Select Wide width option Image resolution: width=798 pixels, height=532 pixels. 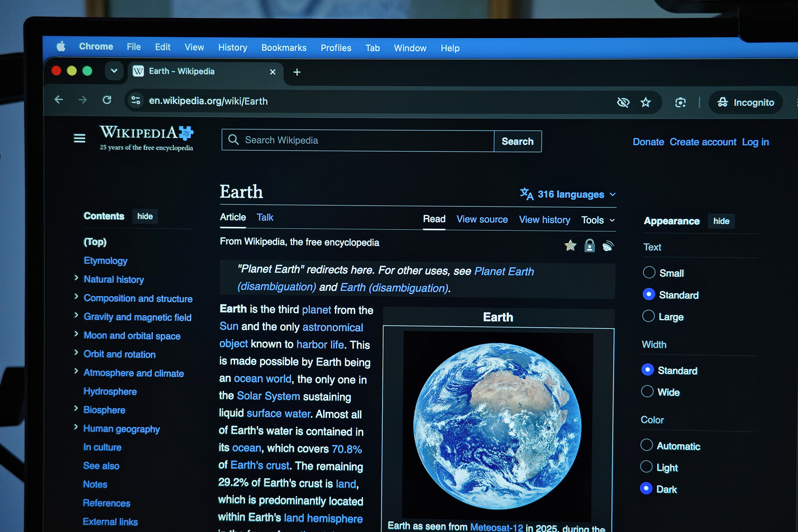click(647, 391)
